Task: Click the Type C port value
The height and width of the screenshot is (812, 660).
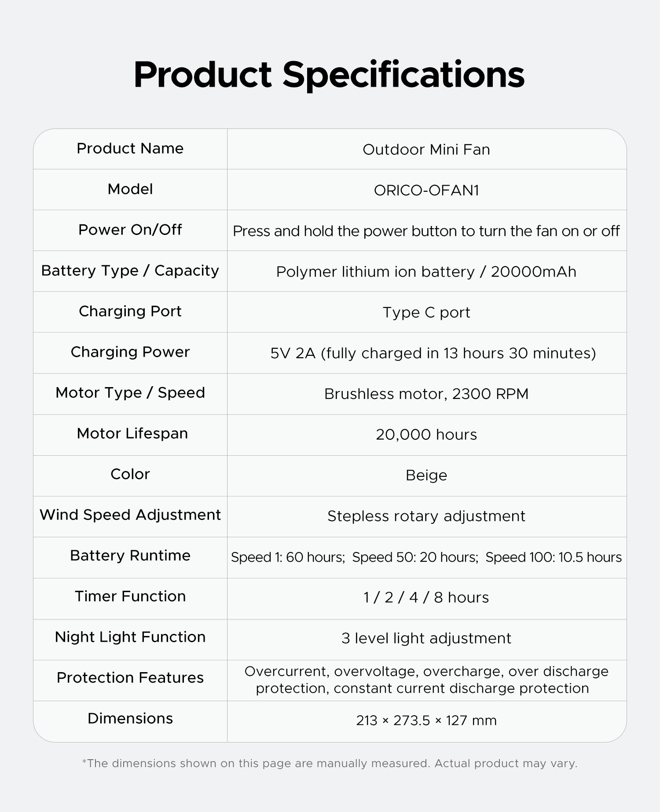Action: 426,313
